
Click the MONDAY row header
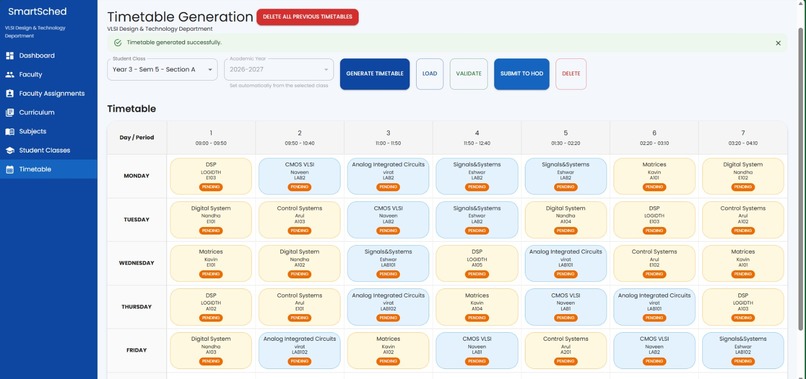click(137, 176)
